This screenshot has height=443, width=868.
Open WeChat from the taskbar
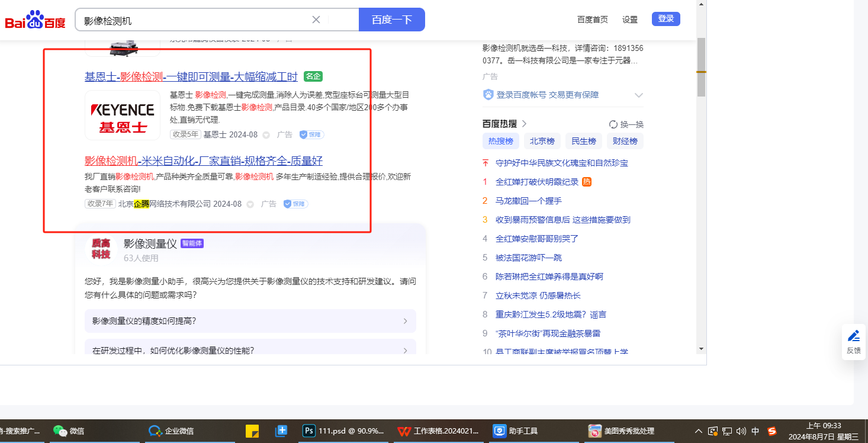69,431
